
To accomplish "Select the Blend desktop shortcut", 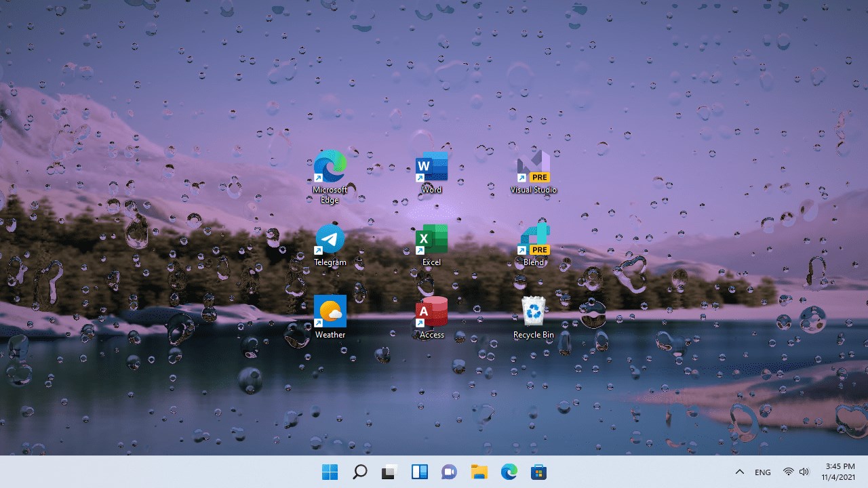I will tap(534, 245).
